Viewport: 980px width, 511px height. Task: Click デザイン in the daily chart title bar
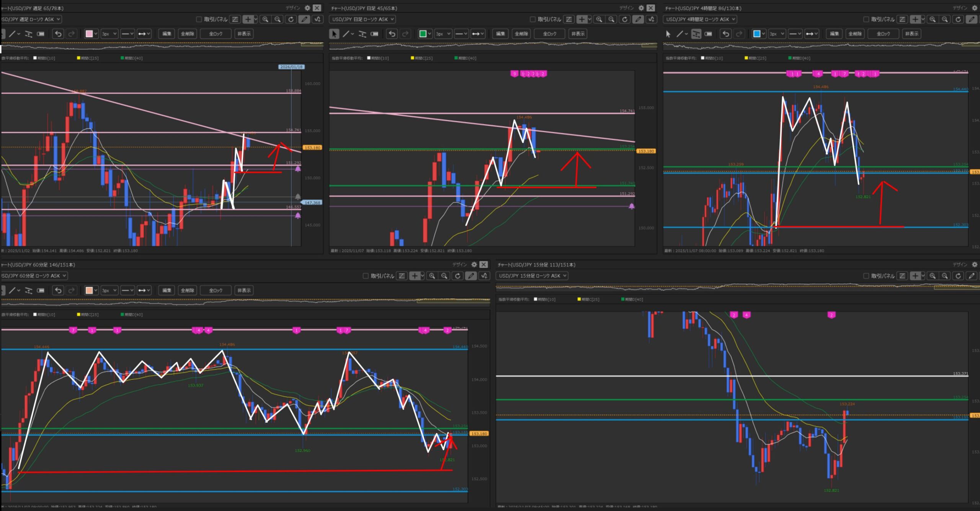(626, 8)
